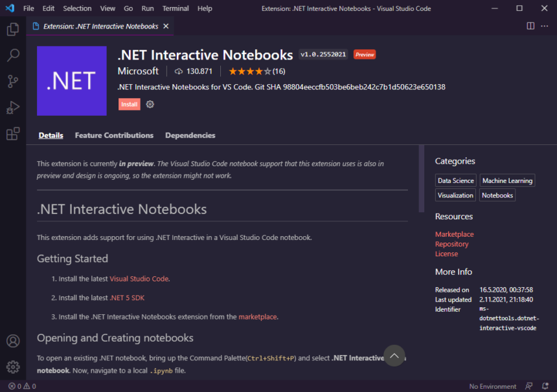Open the Extensions view
This screenshot has width=557, height=392.
click(14, 133)
